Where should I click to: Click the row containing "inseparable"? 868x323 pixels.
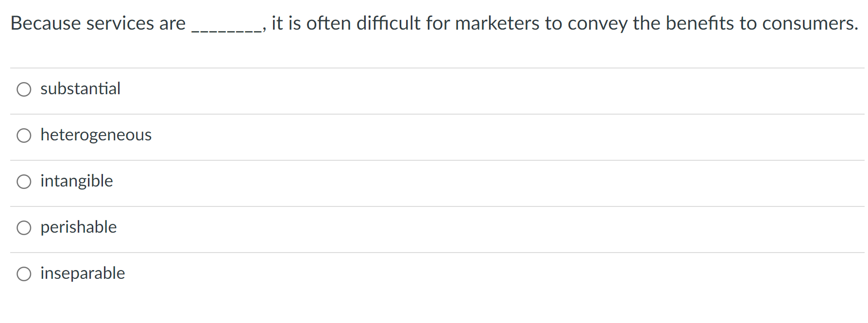click(291, 273)
